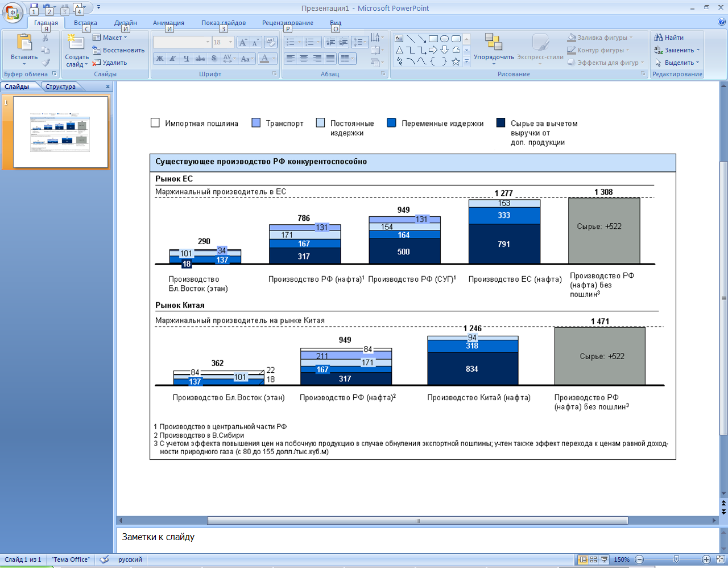Select the rectangle shape
This screenshot has height=568, width=728.
(x=433, y=39)
